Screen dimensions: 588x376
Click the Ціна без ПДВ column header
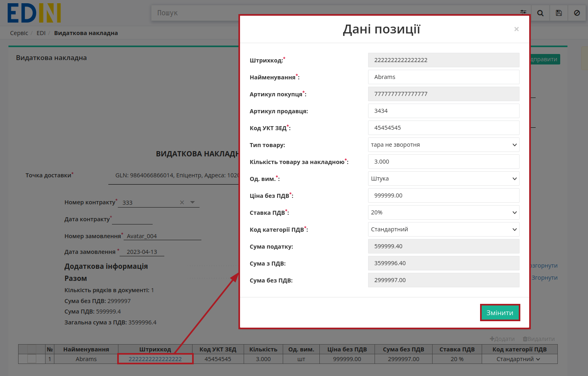(347, 349)
